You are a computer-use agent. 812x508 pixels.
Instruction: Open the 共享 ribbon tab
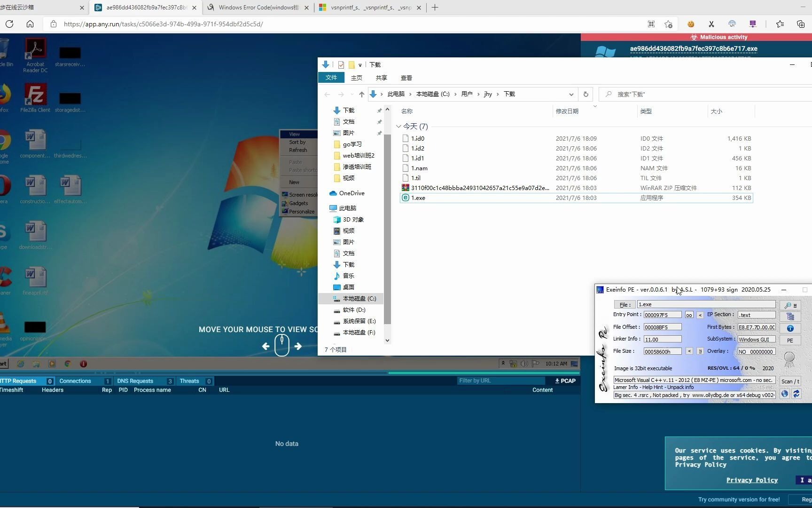[x=382, y=78]
